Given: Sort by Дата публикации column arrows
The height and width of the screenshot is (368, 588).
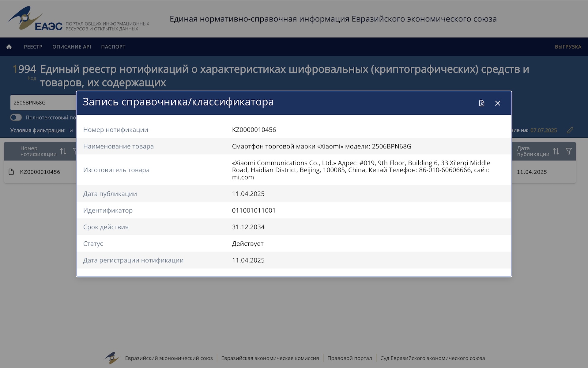Looking at the screenshot, I should (x=556, y=151).
